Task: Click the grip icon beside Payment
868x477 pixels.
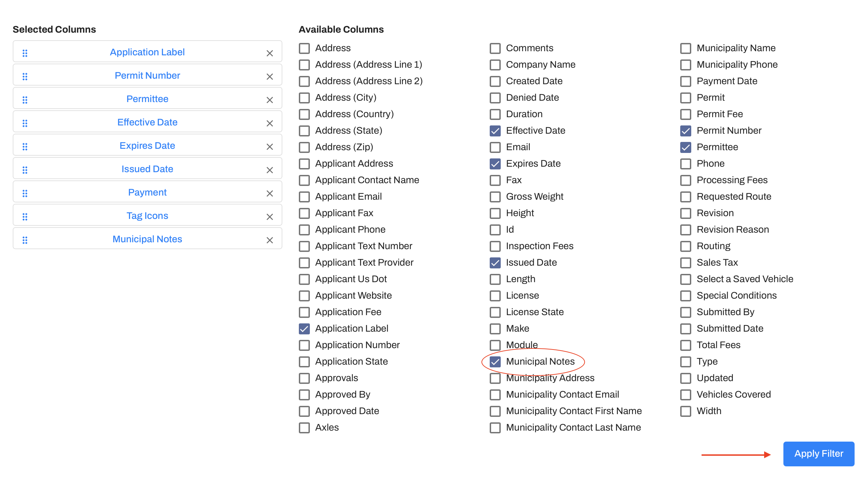Action: (25, 193)
